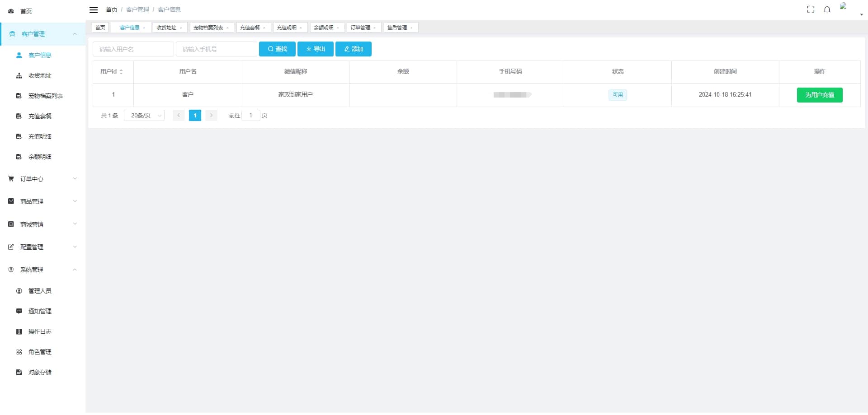Image resolution: width=868 pixels, height=415 pixels.
Task: Click the 手机号码 column header
Action: point(510,72)
